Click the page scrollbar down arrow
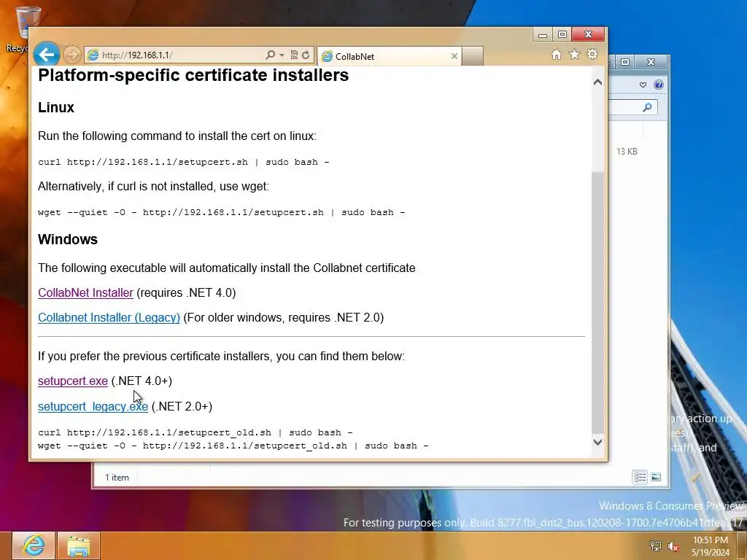 click(597, 442)
